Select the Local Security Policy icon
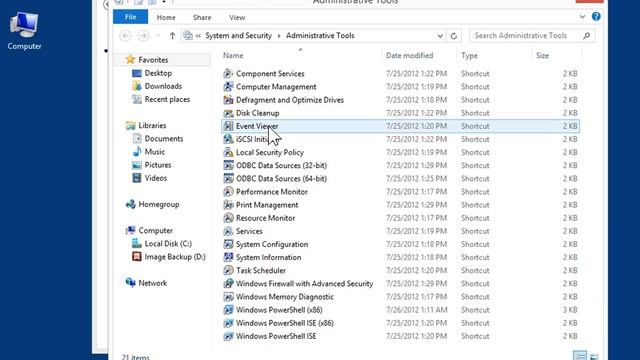 pos(228,152)
